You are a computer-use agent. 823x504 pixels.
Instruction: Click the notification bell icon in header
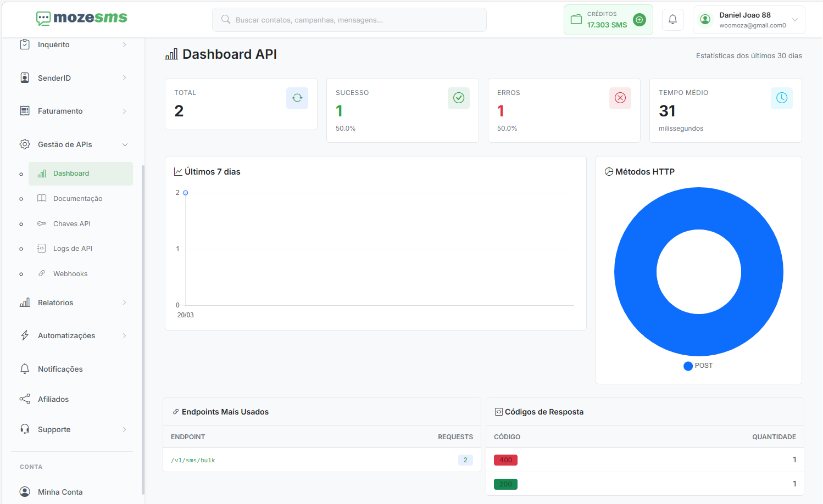[x=672, y=20]
